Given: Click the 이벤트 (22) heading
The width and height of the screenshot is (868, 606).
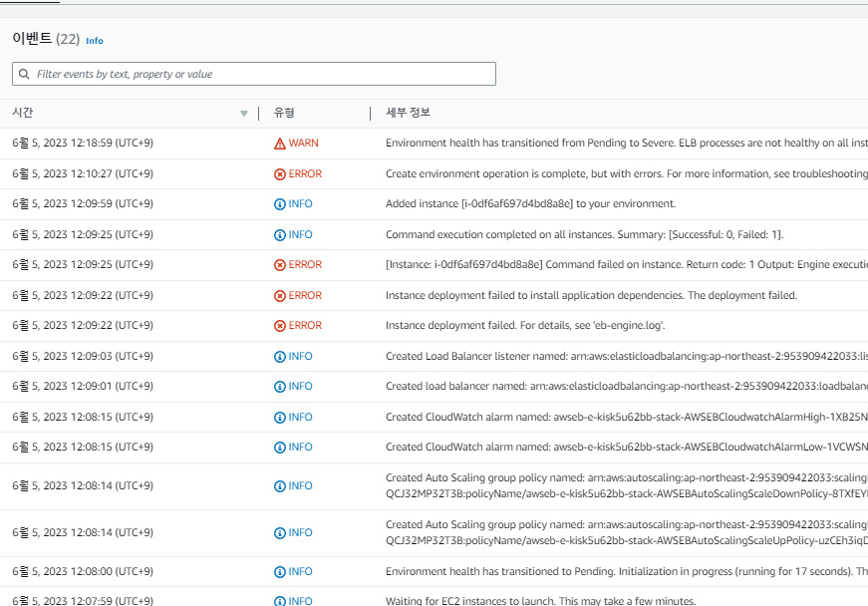Looking at the screenshot, I should point(46,39).
